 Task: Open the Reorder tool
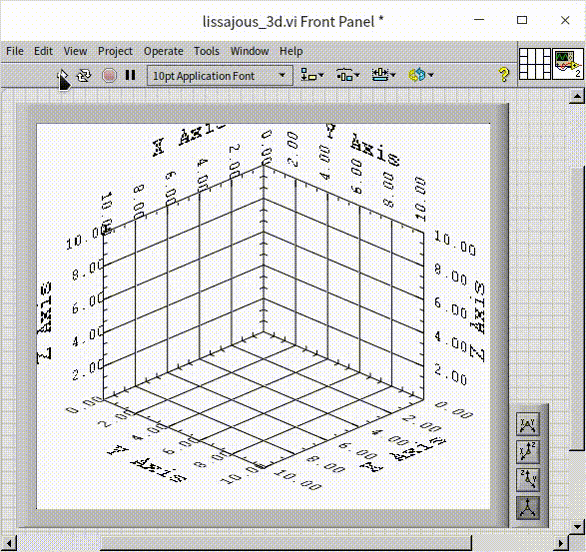[x=421, y=75]
